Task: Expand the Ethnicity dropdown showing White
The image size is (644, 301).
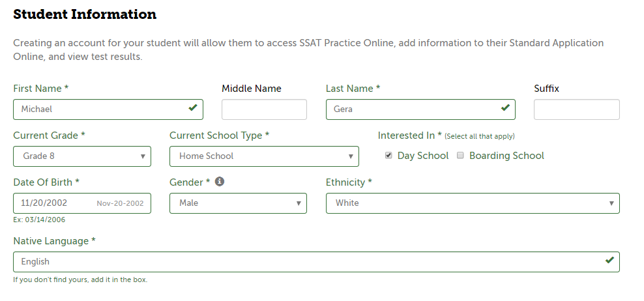Action: tap(473, 203)
